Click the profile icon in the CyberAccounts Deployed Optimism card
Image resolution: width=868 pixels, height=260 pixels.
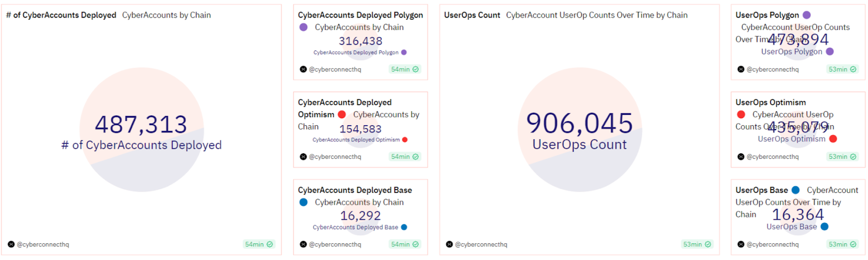(303, 157)
